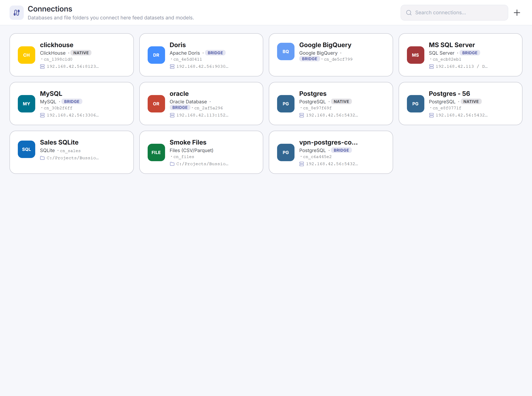
Task: Select the 'Postgres - 56' card title
Action: point(449,93)
